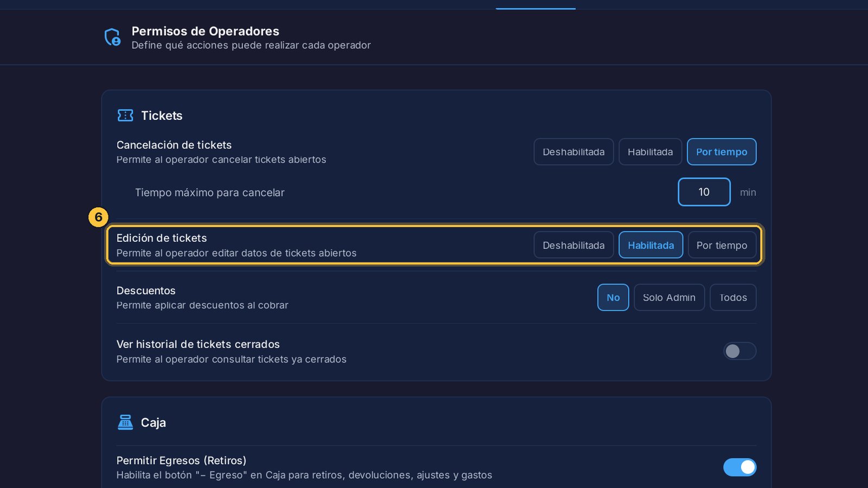Click the Descuentos label

[146, 291]
